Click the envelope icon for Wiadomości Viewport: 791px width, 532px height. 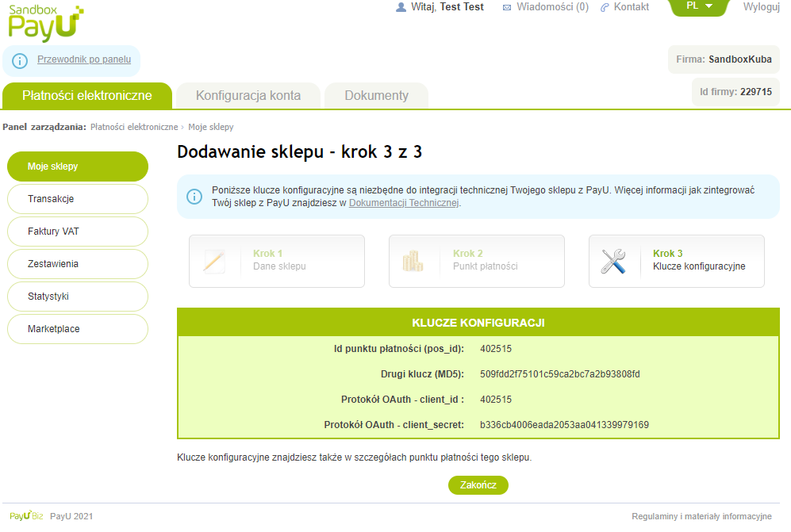(x=507, y=8)
